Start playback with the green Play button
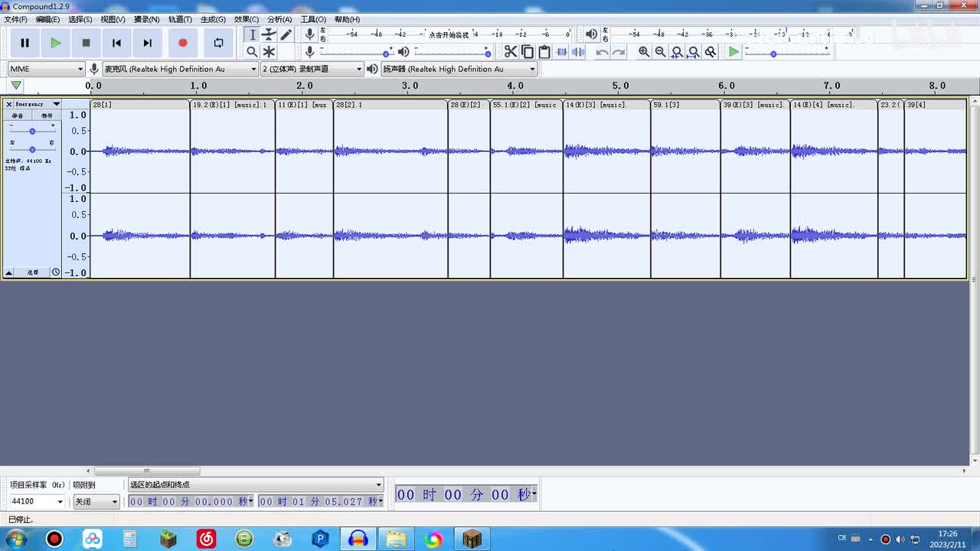 click(55, 43)
